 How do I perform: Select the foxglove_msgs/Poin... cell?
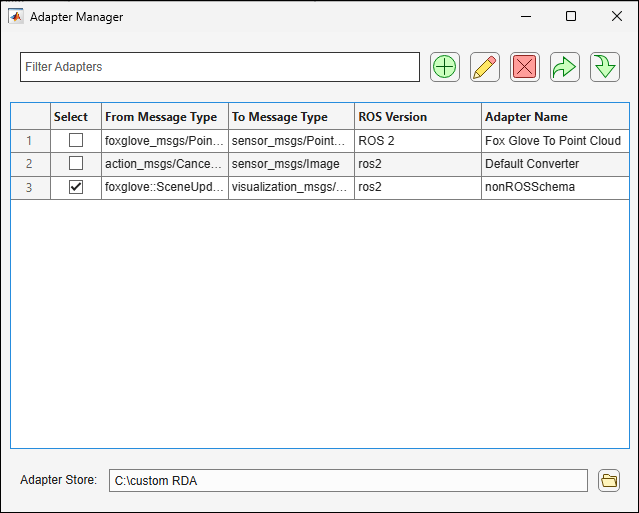click(x=165, y=141)
